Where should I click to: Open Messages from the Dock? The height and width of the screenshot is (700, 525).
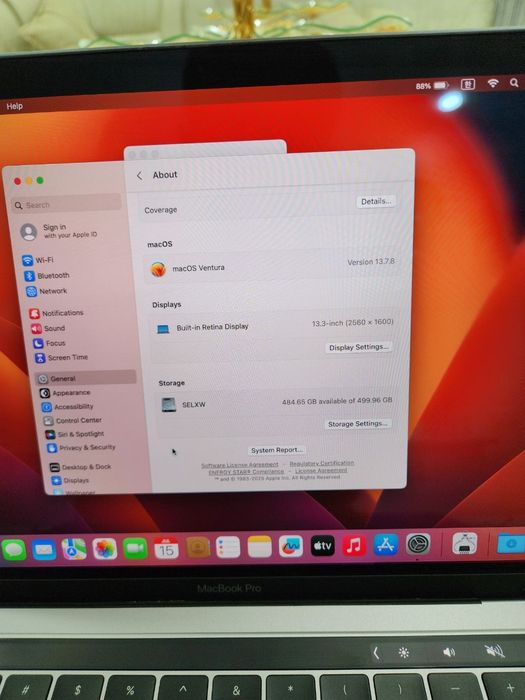(x=14, y=549)
